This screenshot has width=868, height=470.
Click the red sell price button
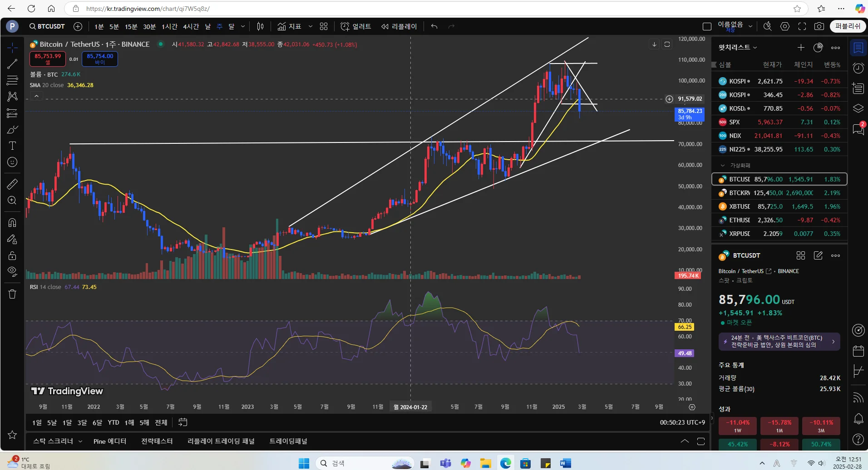tap(48, 59)
